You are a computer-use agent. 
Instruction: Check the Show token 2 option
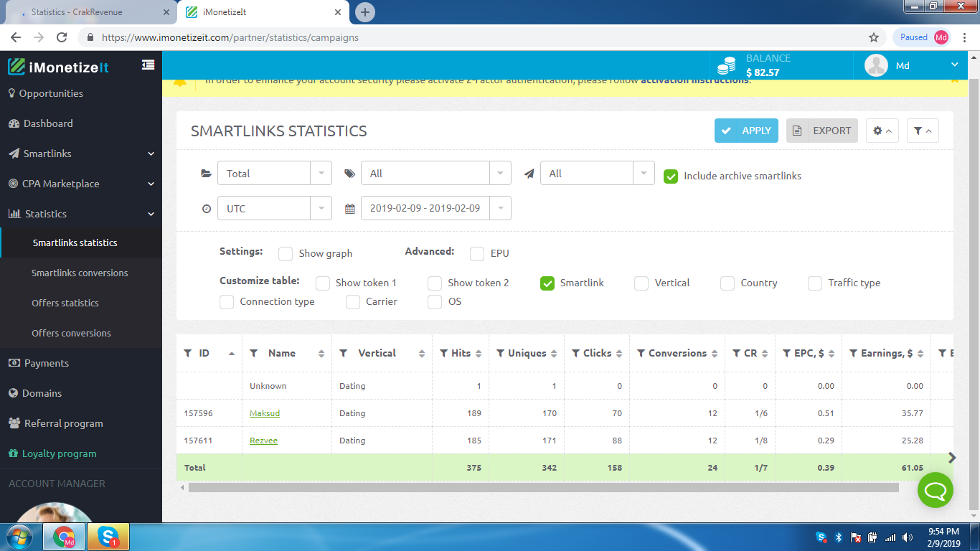[435, 283]
